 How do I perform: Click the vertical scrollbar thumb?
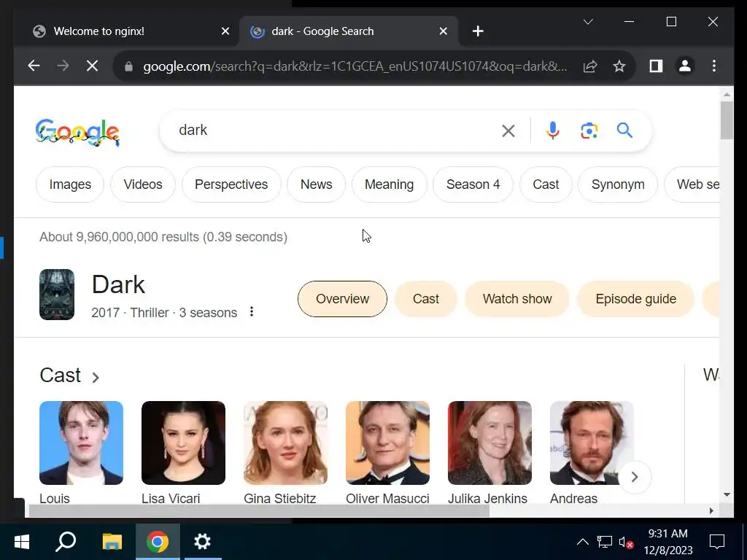coord(727,120)
